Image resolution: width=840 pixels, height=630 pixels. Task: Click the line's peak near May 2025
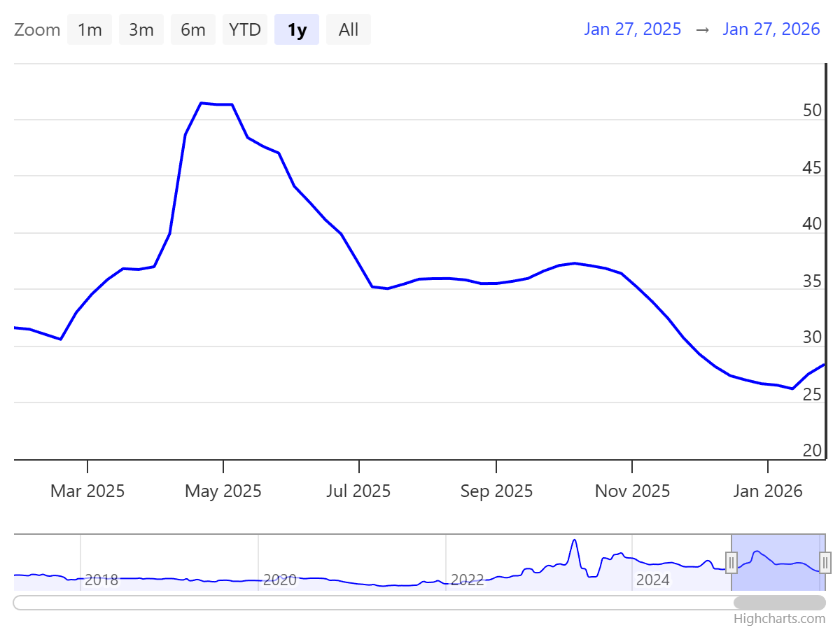(202, 103)
